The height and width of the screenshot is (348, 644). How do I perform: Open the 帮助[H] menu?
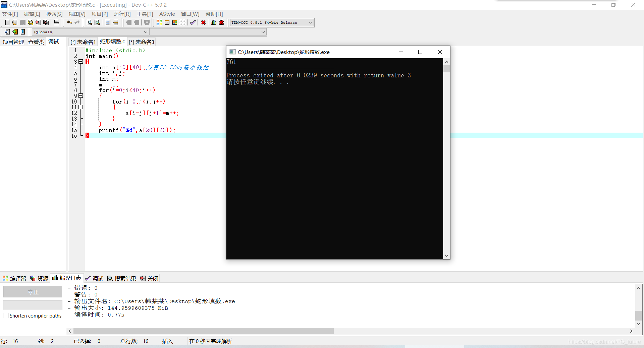[214, 14]
